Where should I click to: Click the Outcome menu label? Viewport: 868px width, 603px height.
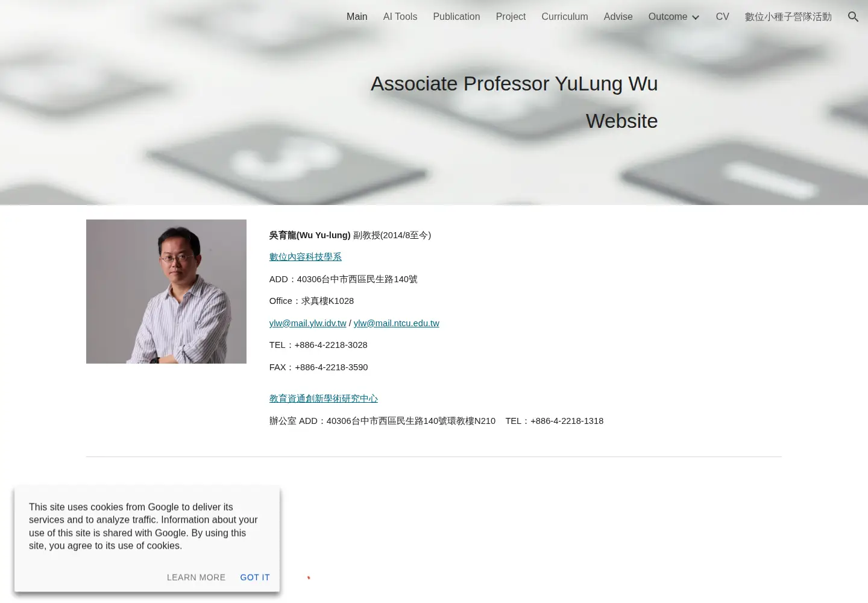point(668,17)
